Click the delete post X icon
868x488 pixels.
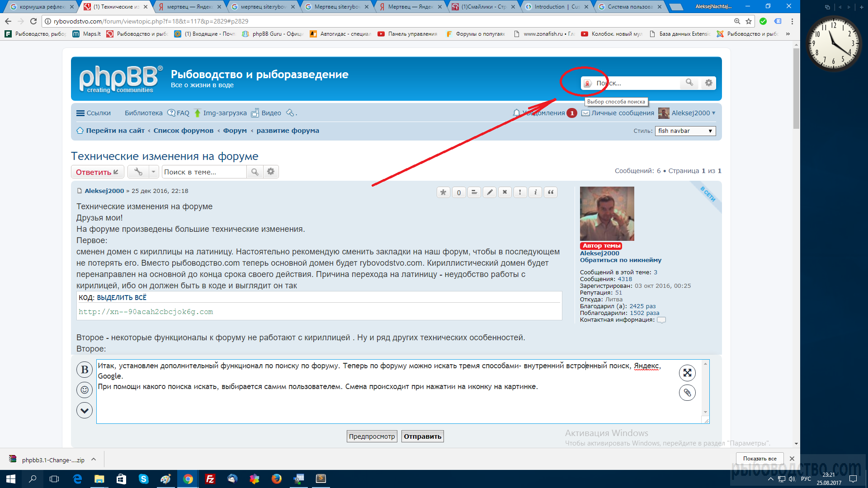coord(505,192)
